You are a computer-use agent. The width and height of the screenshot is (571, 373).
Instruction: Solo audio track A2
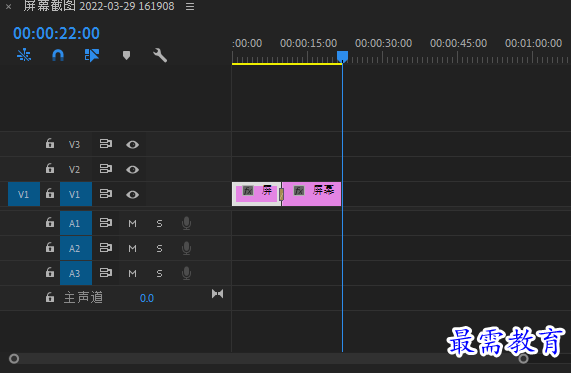[159, 248]
